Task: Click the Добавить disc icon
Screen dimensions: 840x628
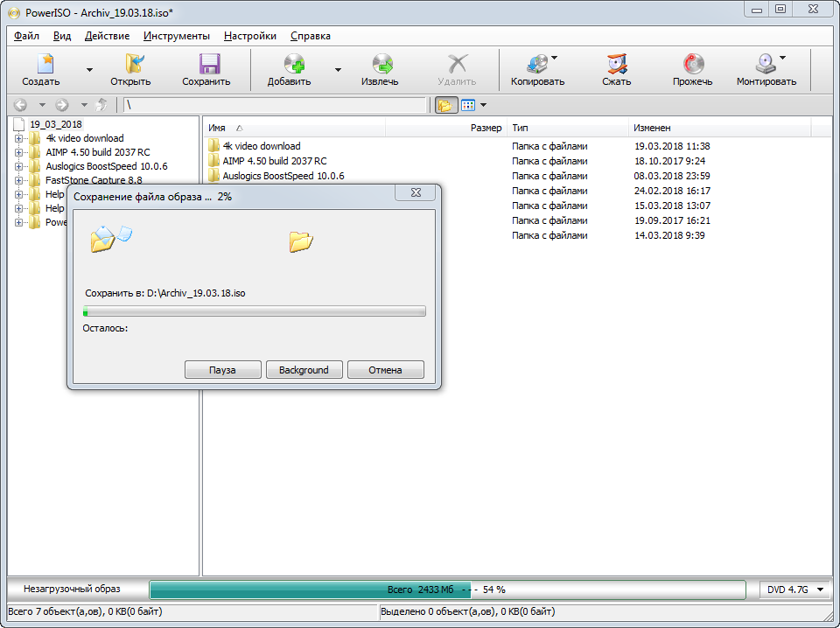Action: click(294, 64)
